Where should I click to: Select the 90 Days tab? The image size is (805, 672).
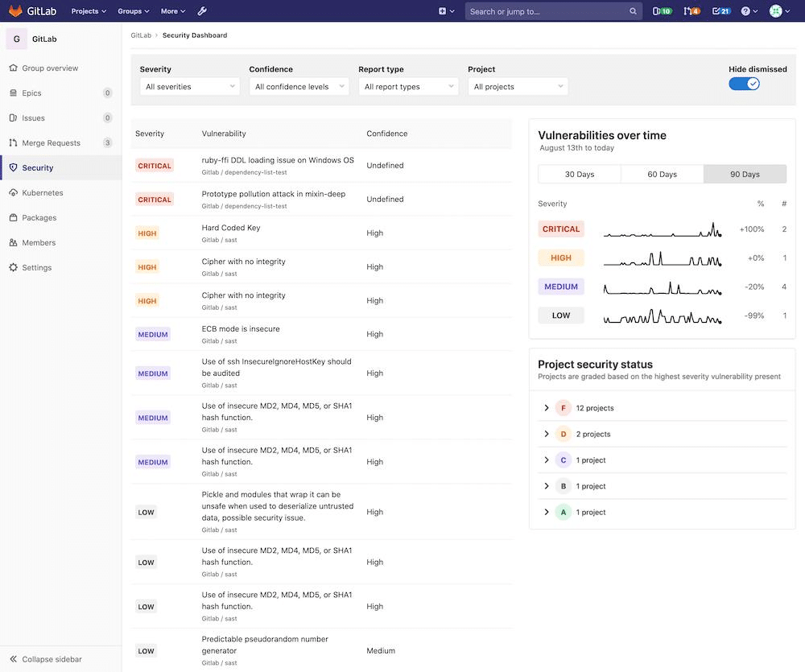point(745,174)
